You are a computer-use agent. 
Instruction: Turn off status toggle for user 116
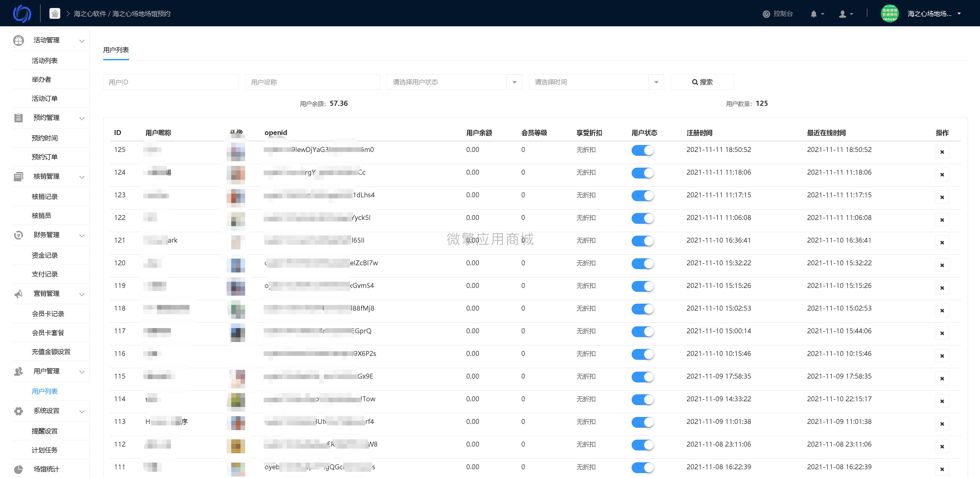tap(642, 354)
